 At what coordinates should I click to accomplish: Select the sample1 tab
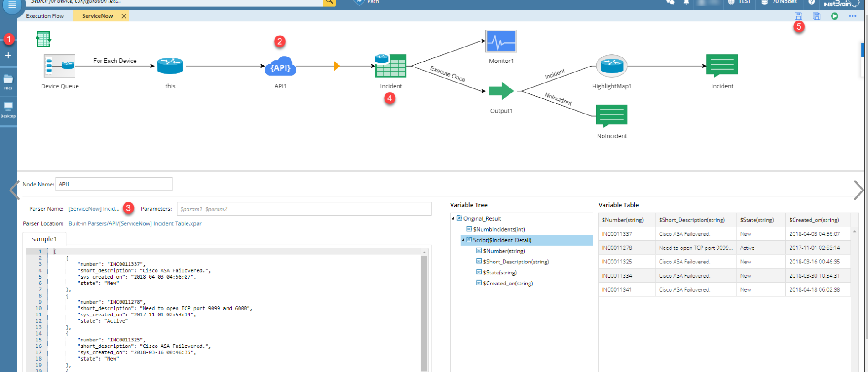click(x=44, y=239)
